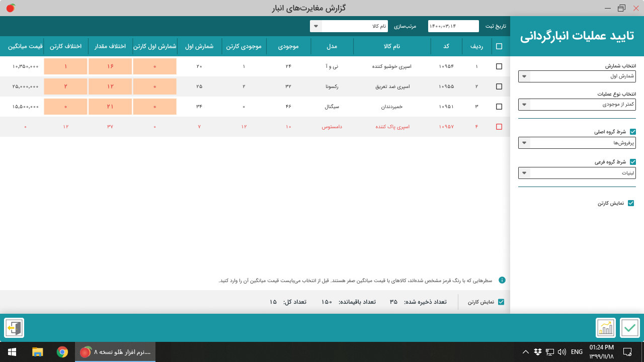Select the Holoo software taskbar button
Viewport: 644px width, 362px height.
(x=115, y=352)
